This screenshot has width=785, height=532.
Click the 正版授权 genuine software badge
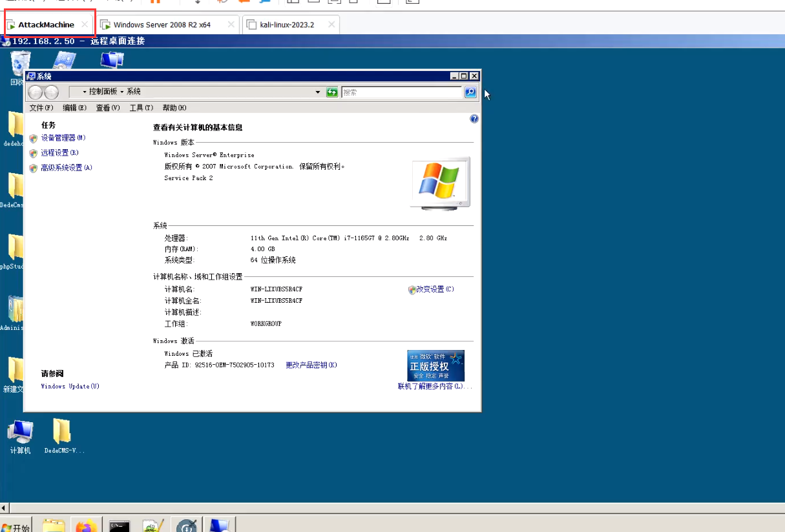[x=436, y=365]
